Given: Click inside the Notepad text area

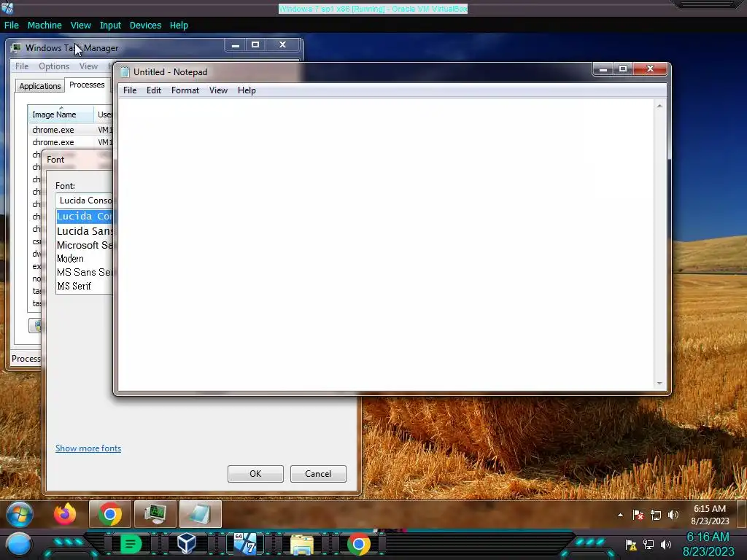Looking at the screenshot, I should pyautogui.click(x=386, y=244).
